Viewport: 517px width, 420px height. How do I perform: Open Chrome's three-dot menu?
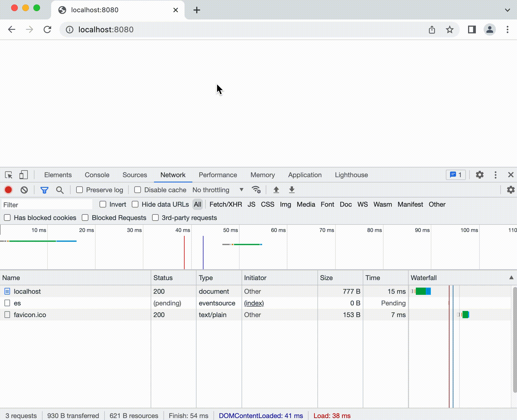point(508,29)
